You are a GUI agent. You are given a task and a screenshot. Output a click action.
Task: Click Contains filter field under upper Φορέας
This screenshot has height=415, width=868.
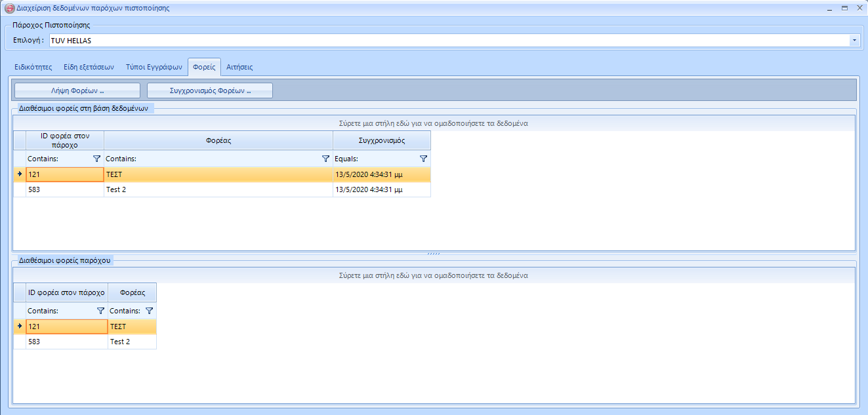click(210, 159)
